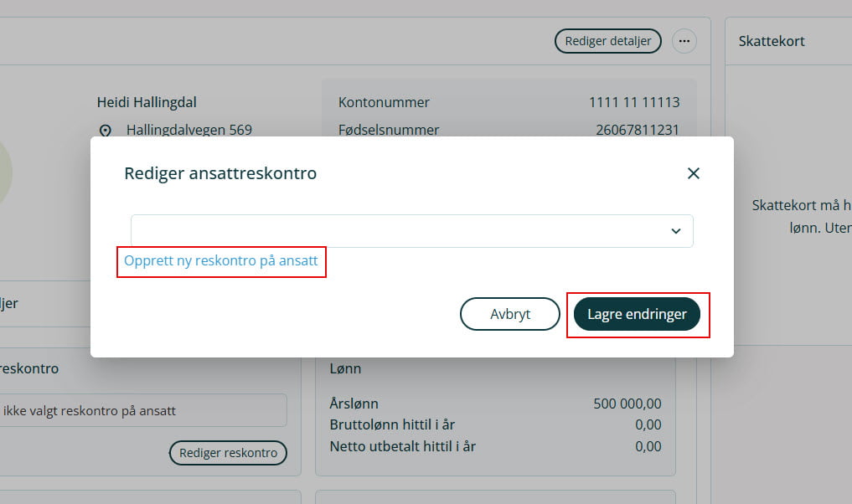Click the Rediger reskontro button
This screenshot has height=504, width=852.
point(228,453)
